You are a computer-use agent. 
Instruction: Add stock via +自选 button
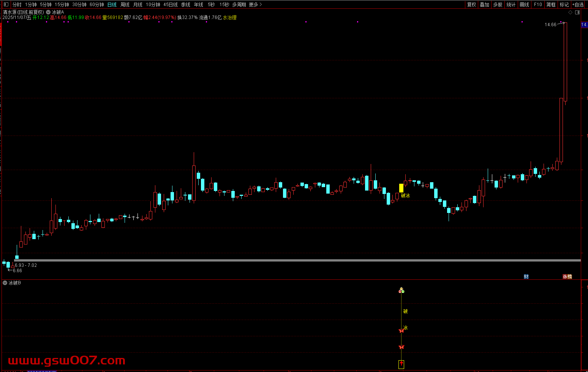(578, 5)
